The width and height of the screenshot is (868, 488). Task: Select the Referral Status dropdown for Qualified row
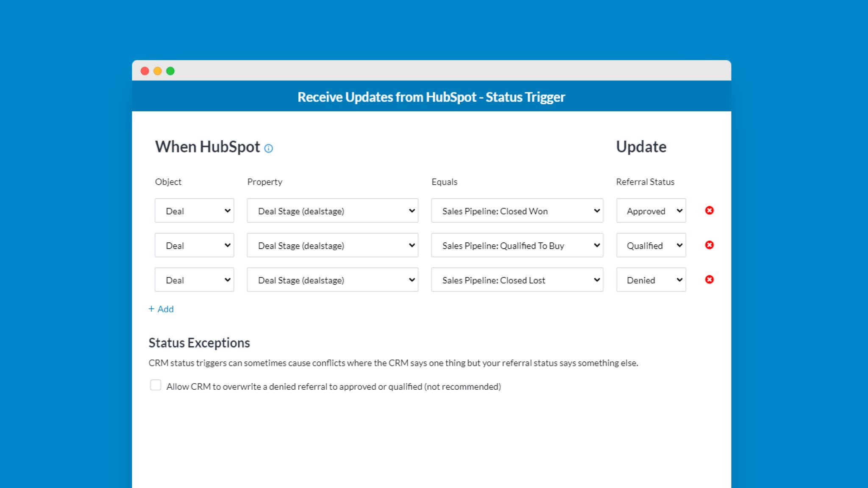click(651, 245)
